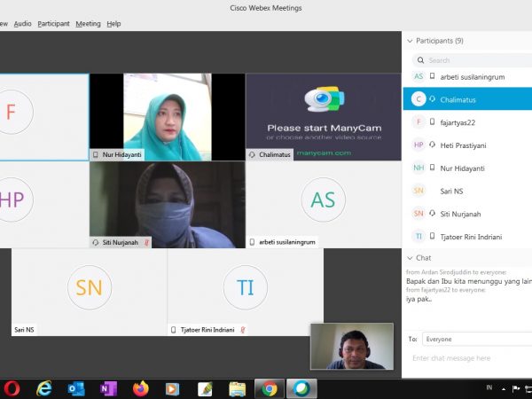Click the SN avatar tile of Sari NS

pos(90,292)
